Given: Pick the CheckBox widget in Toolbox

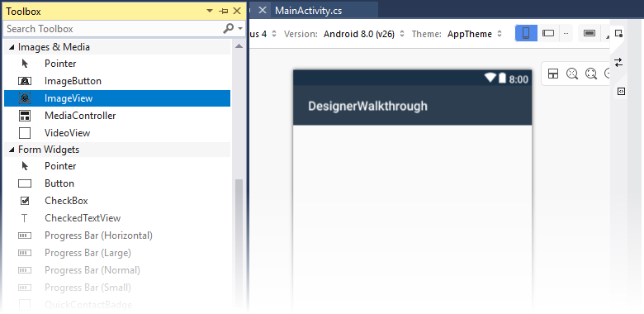Looking at the screenshot, I should (x=117, y=201).
